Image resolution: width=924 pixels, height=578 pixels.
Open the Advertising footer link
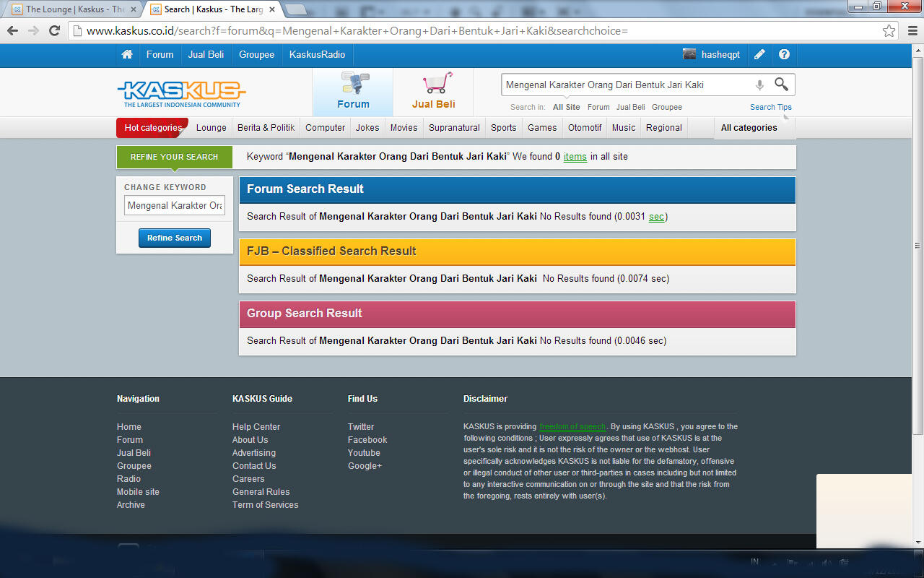click(x=254, y=453)
